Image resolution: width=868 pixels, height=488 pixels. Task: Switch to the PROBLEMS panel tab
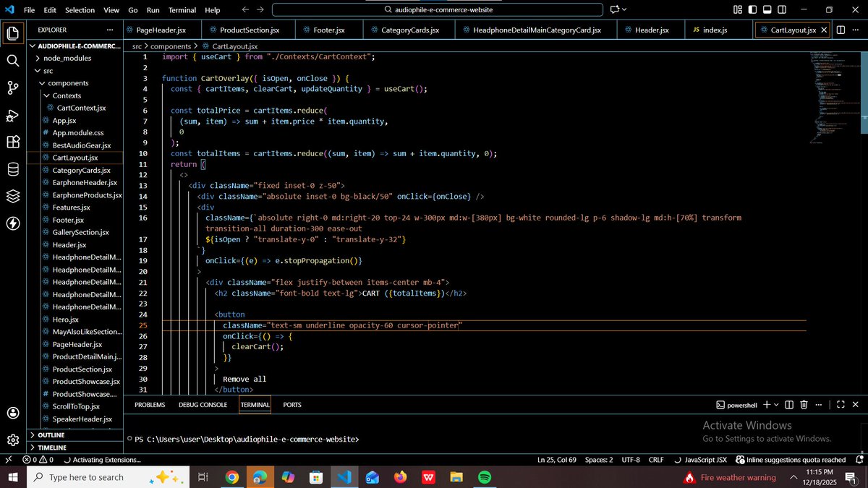tap(150, 405)
